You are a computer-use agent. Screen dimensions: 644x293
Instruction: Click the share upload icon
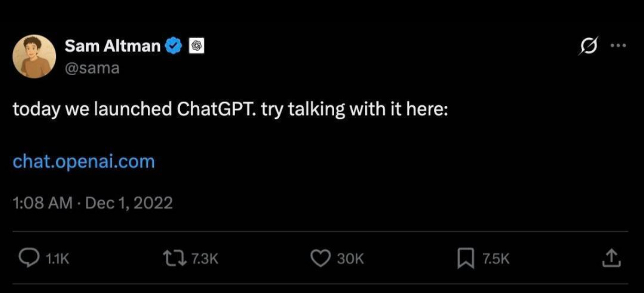click(612, 258)
